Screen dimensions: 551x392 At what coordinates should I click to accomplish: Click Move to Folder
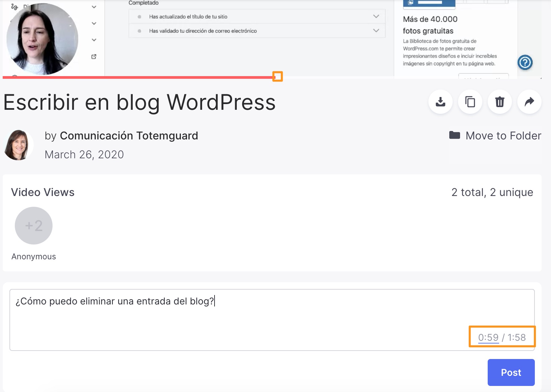[x=503, y=136]
